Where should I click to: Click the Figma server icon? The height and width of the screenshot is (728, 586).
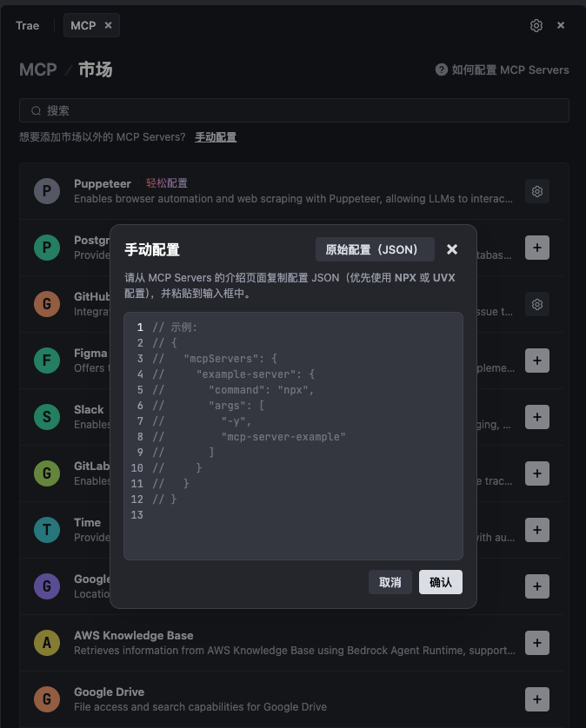coord(46,361)
